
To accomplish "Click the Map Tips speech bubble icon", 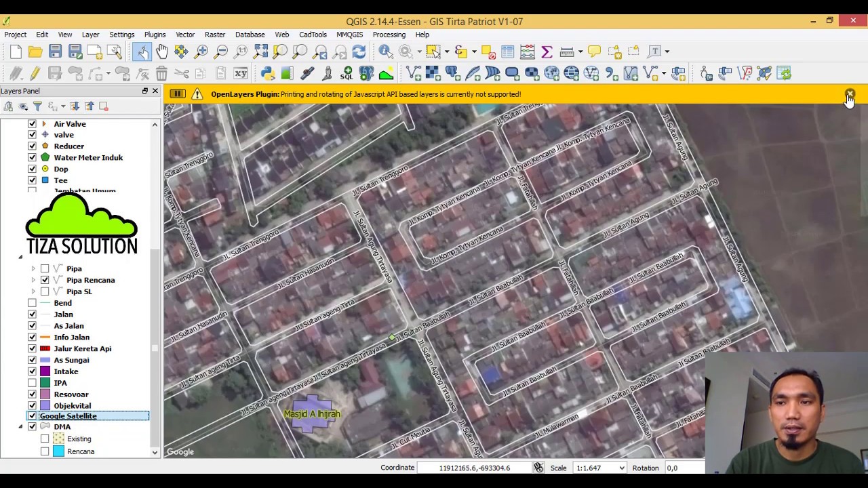I will point(594,52).
